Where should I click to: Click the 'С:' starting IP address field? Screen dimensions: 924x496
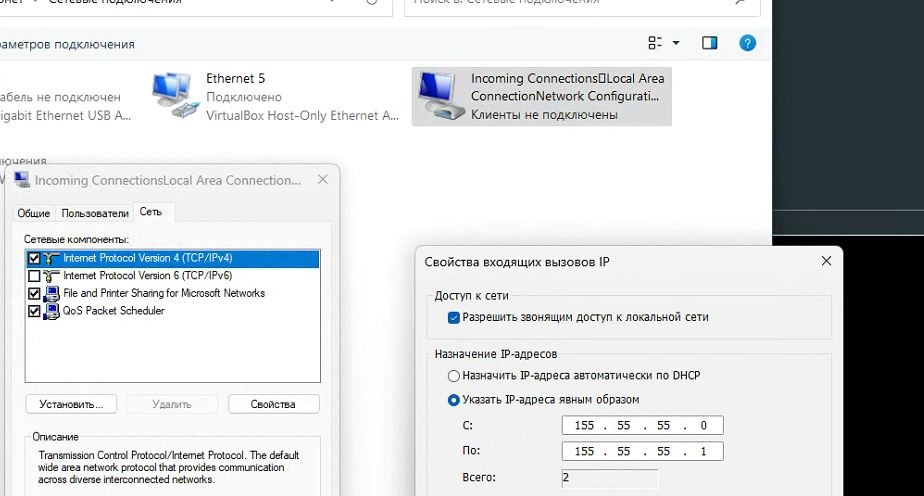pos(642,425)
